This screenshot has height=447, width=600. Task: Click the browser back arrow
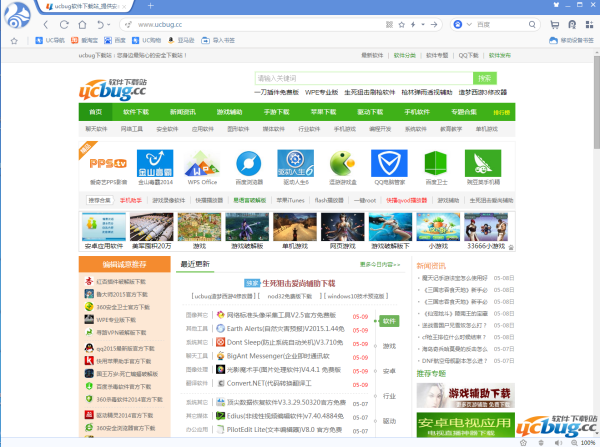[46, 25]
